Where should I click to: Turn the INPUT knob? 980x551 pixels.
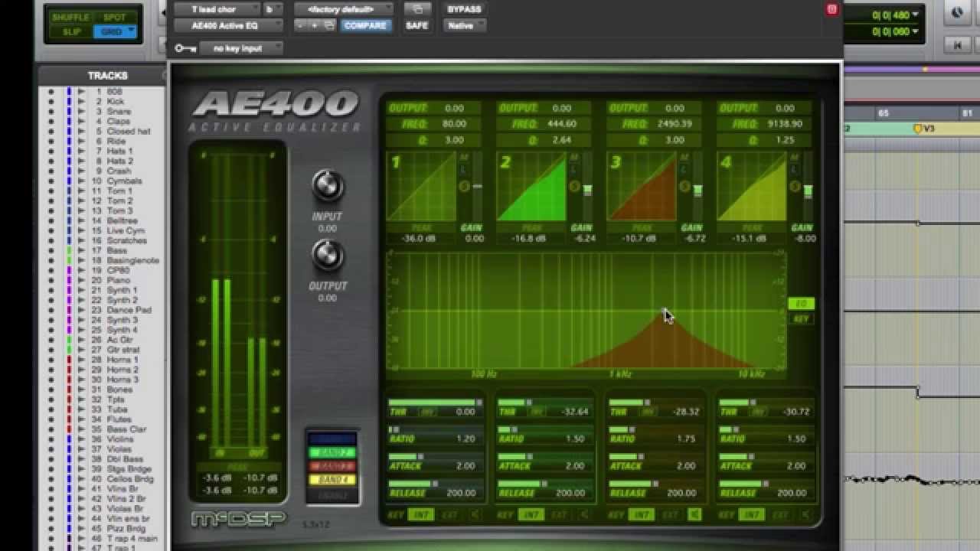[328, 186]
